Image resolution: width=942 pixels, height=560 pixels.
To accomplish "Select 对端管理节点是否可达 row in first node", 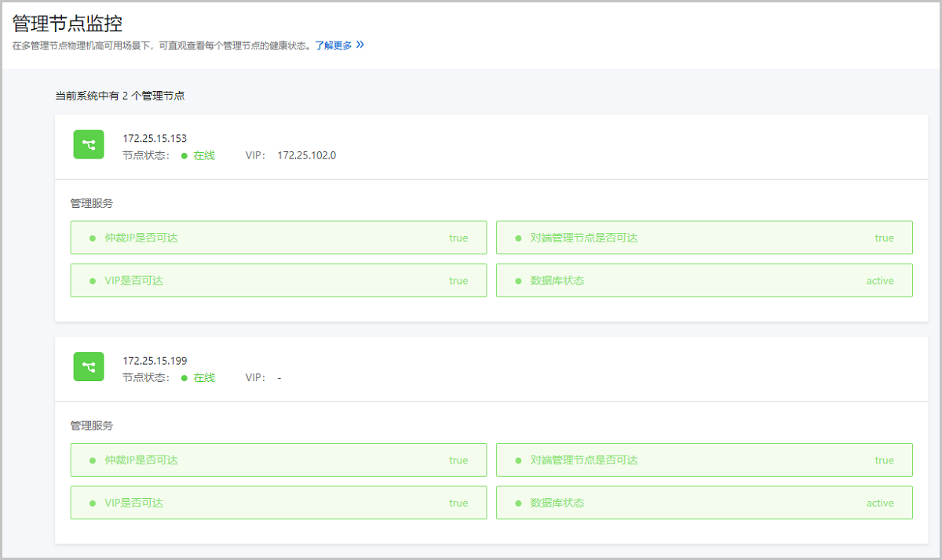I will [x=703, y=238].
